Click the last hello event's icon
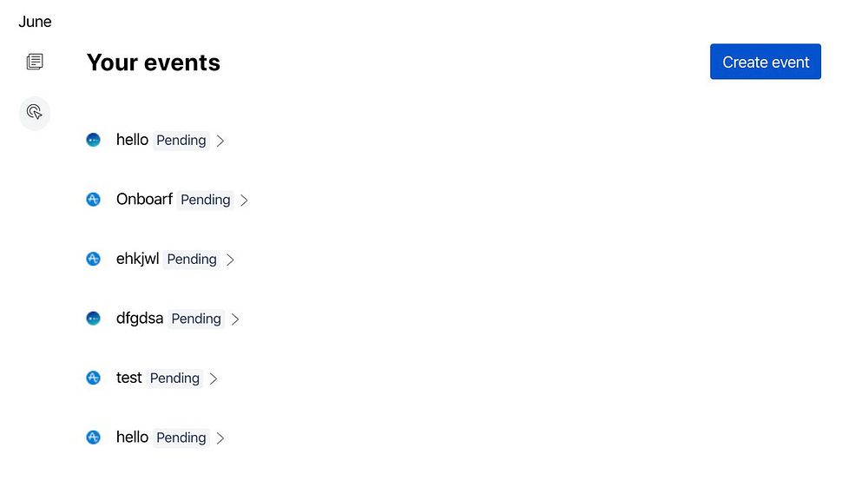Screen dimensions: 868x487 94,438
